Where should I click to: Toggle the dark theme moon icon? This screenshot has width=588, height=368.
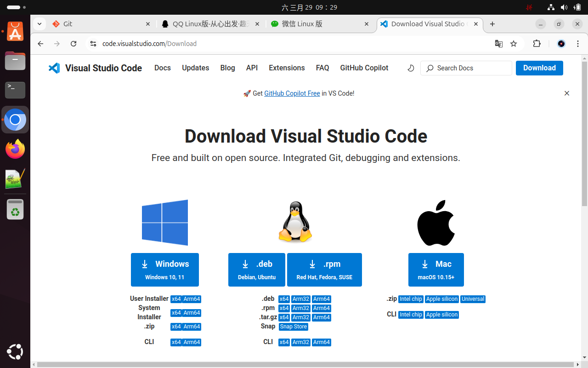click(411, 68)
